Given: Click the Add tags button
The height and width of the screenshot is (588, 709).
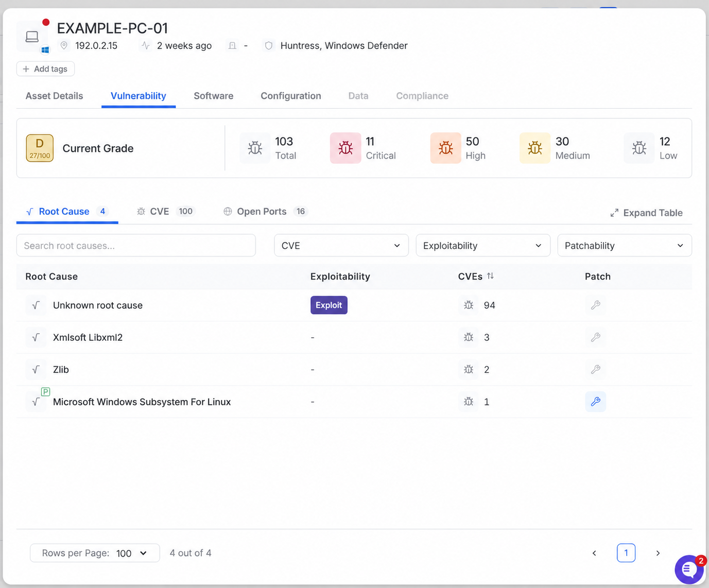Looking at the screenshot, I should (45, 69).
